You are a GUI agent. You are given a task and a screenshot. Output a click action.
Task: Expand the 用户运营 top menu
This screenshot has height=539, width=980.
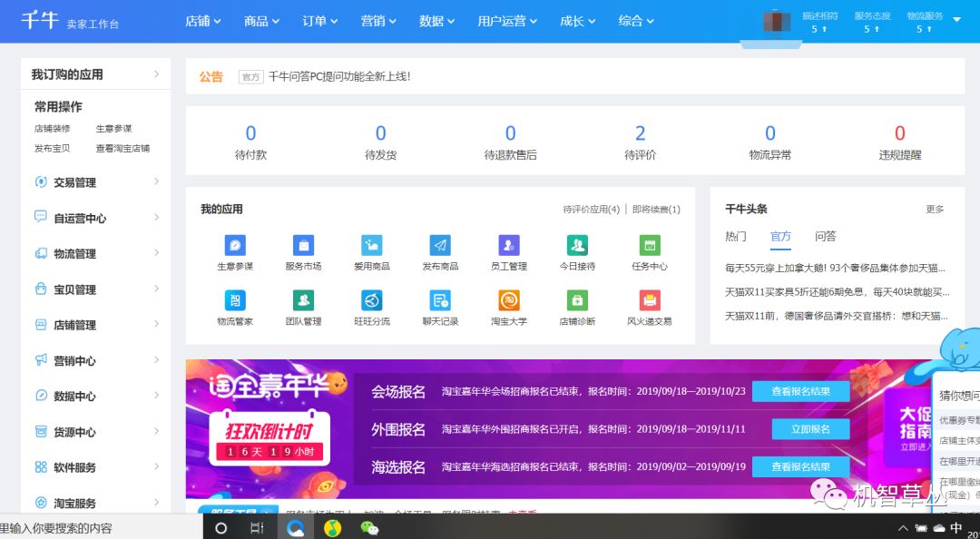507,21
